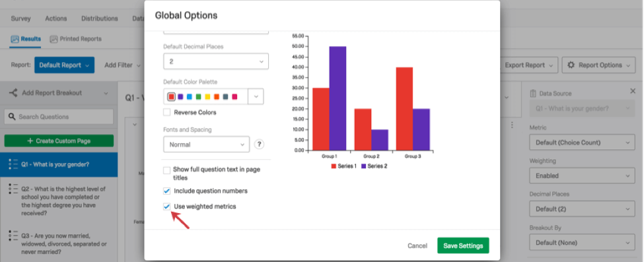Click the Add Report Breakout icon
Image resolution: width=644 pixels, height=262 pixels.
click(x=13, y=93)
